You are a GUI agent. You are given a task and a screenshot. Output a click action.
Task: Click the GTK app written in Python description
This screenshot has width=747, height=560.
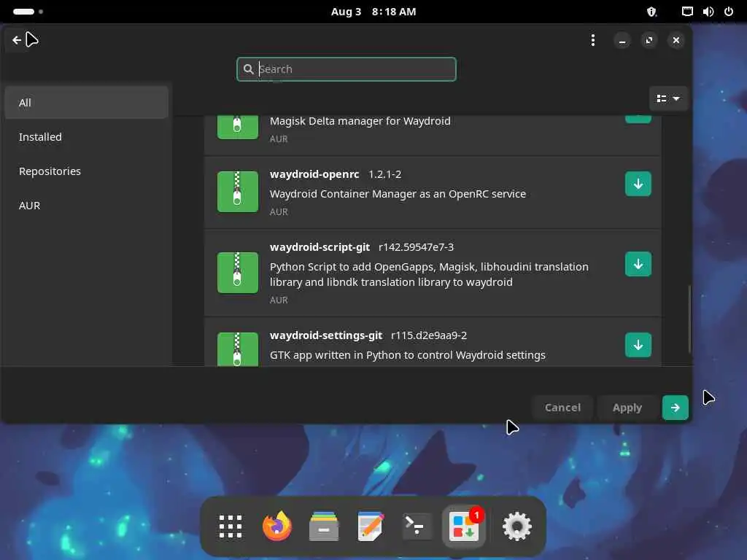tap(408, 355)
